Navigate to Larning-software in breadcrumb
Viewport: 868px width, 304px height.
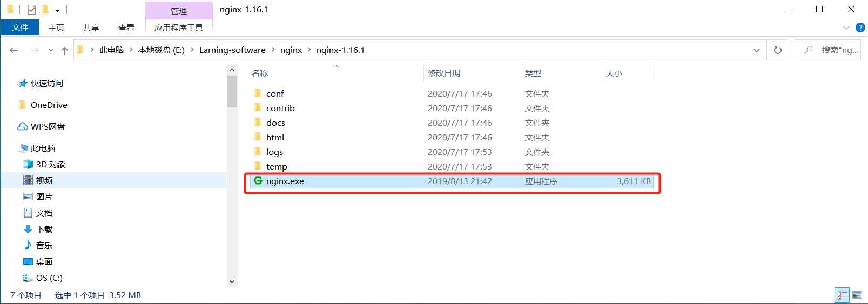[232, 50]
